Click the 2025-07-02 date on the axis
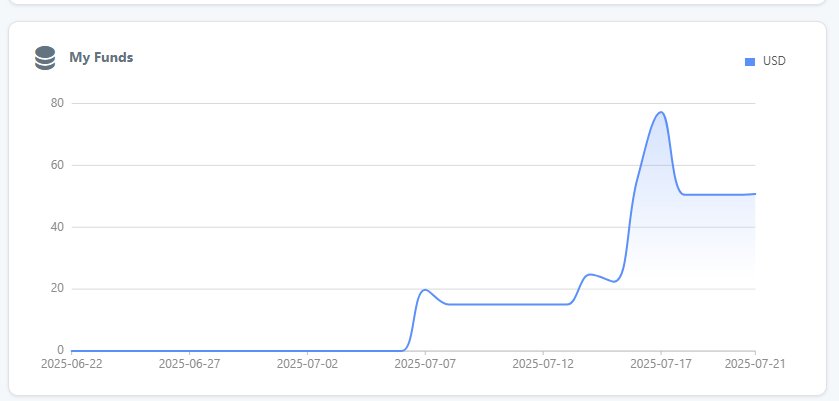 tap(307, 364)
